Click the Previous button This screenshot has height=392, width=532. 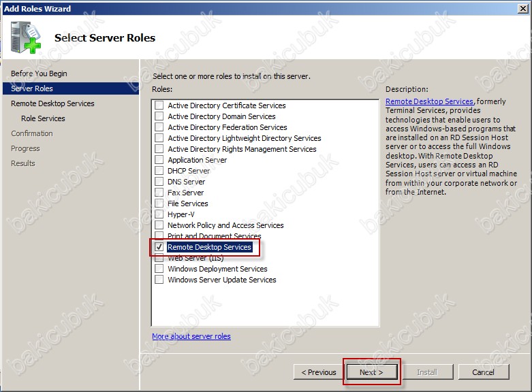(319, 372)
